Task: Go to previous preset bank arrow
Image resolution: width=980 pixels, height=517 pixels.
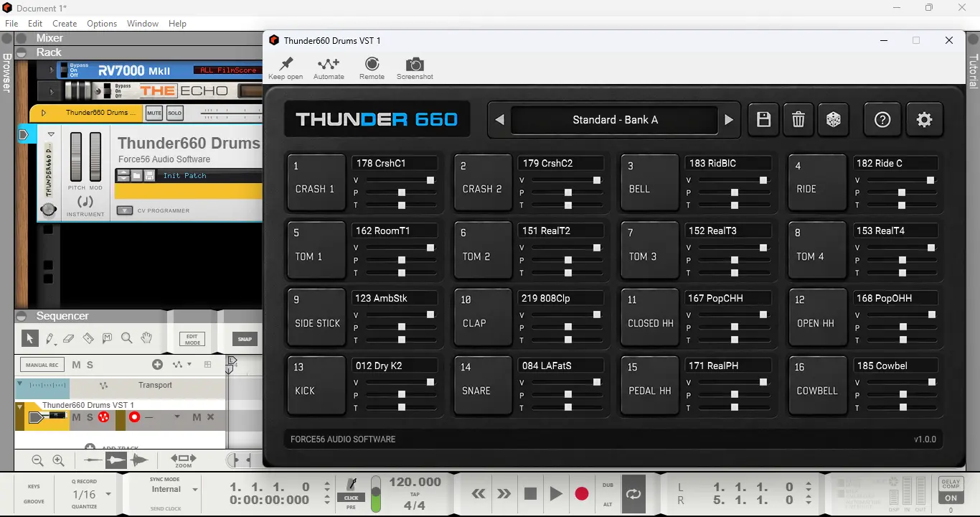Action: coord(499,120)
